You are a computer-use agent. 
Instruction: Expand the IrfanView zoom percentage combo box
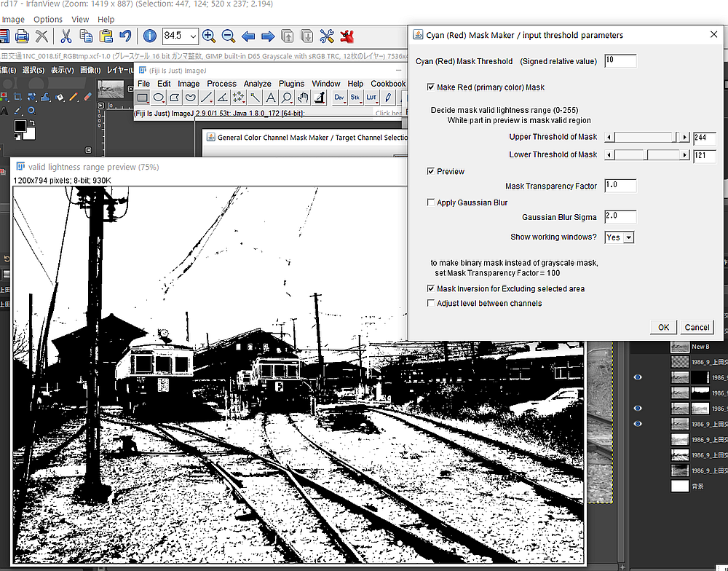(193, 36)
